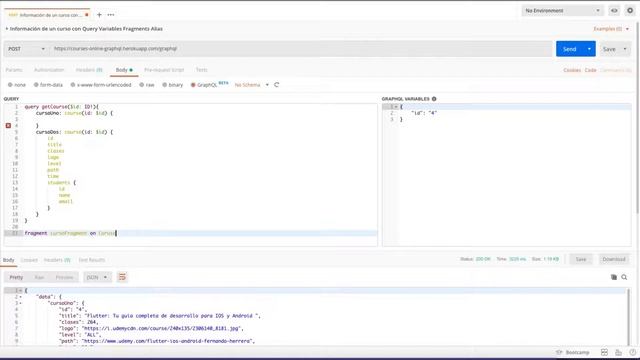Select the binary body type
Viewport: 640px width, 360px height.
[173, 85]
